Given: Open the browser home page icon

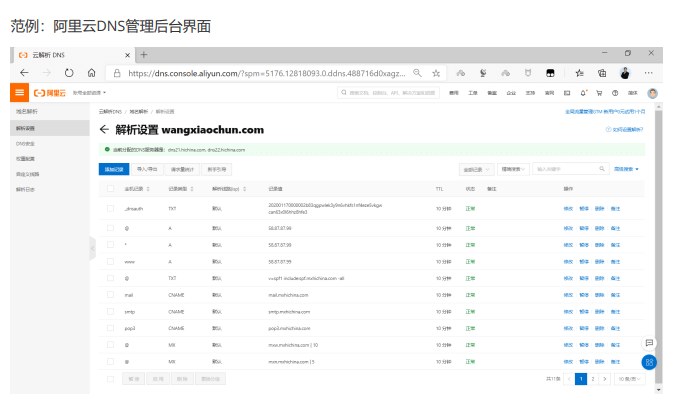Looking at the screenshot, I should pos(91,73).
